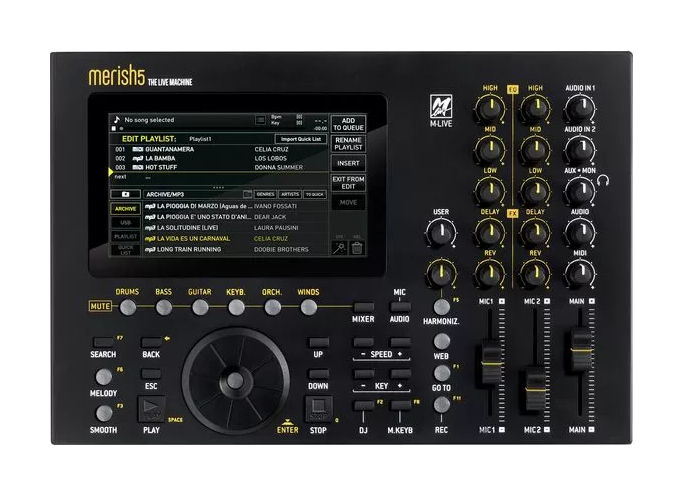Click the yellow EQ label badge
The width and height of the screenshot is (684, 497).
[513, 89]
